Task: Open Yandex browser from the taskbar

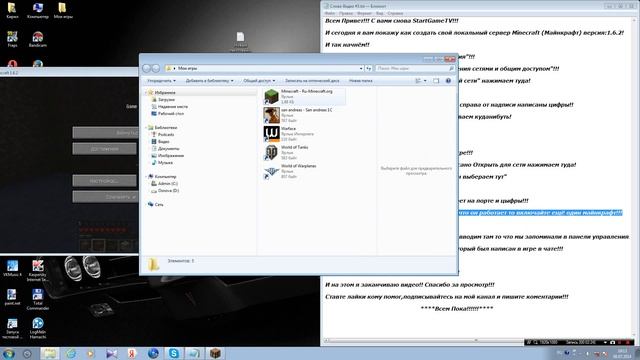Action: (x=132, y=353)
